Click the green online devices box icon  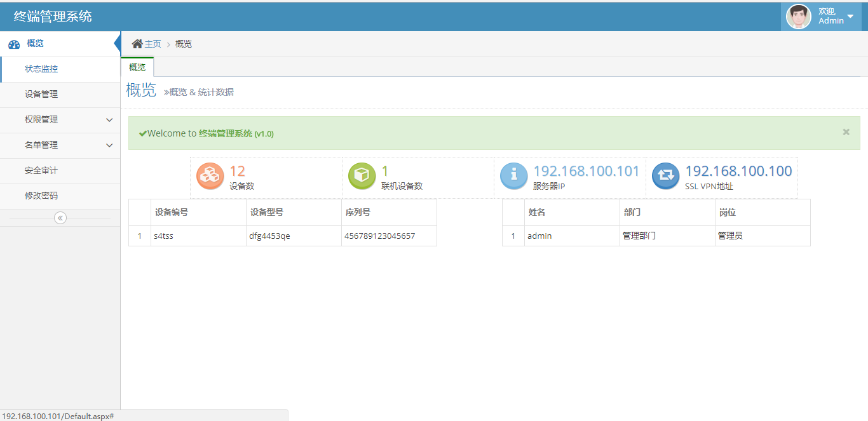362,177
